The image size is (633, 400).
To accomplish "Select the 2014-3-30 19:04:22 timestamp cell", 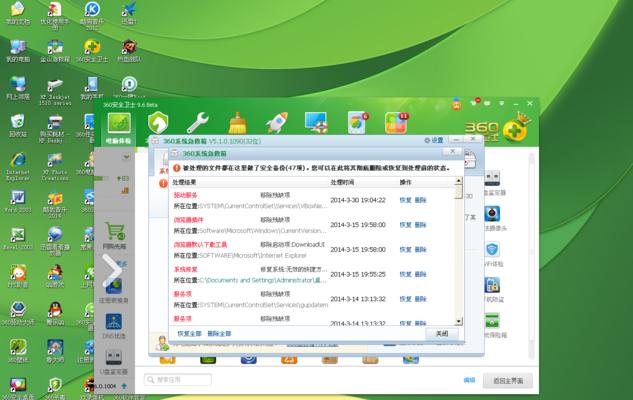I will pos(358,200).
